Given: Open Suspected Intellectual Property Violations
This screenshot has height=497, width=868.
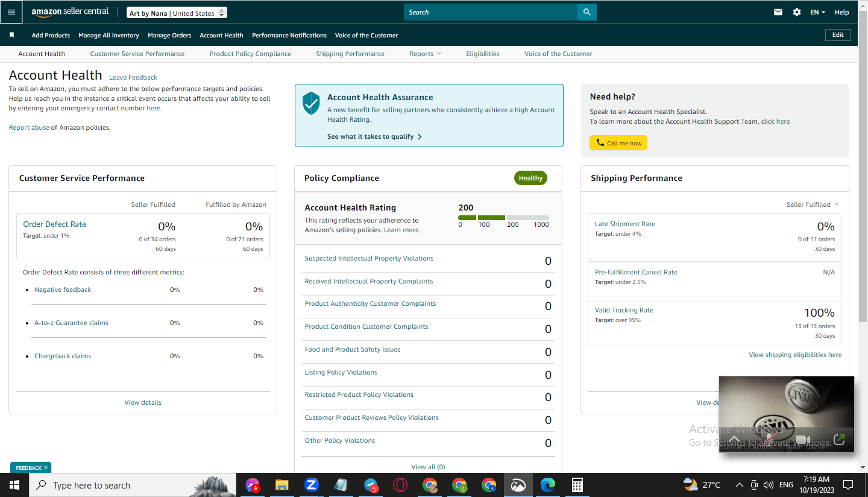Looking at the screenshot, I should pyautogui.click(x=369, y=258).
